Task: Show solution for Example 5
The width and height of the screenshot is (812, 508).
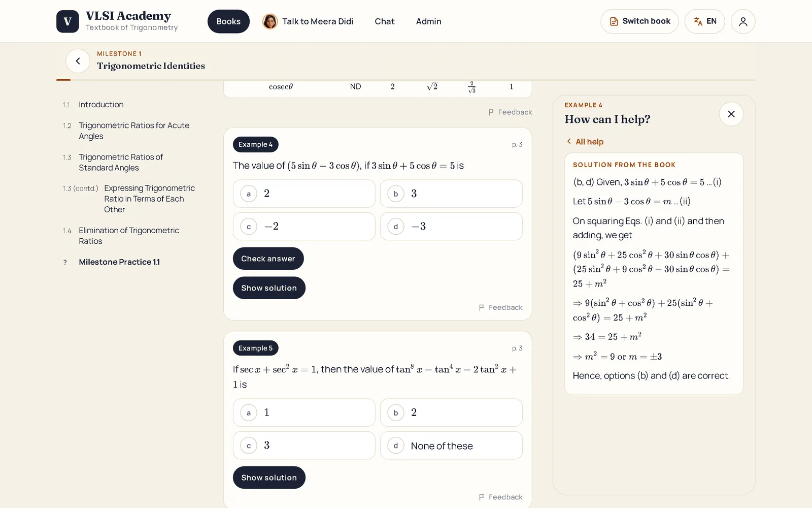Action: [269, 478]
